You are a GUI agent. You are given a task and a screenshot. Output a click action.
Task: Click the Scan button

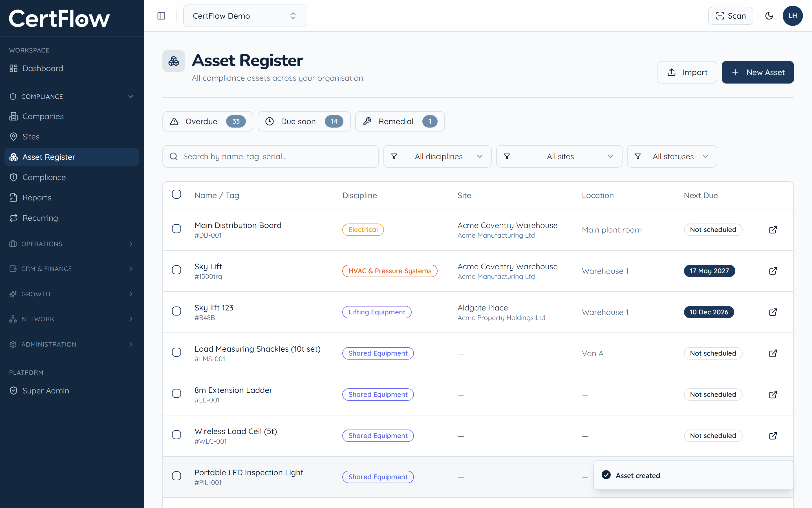731,16
